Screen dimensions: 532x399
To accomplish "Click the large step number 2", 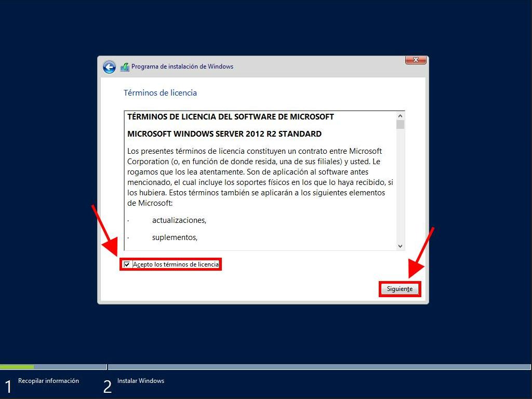I will coord(107,387).
